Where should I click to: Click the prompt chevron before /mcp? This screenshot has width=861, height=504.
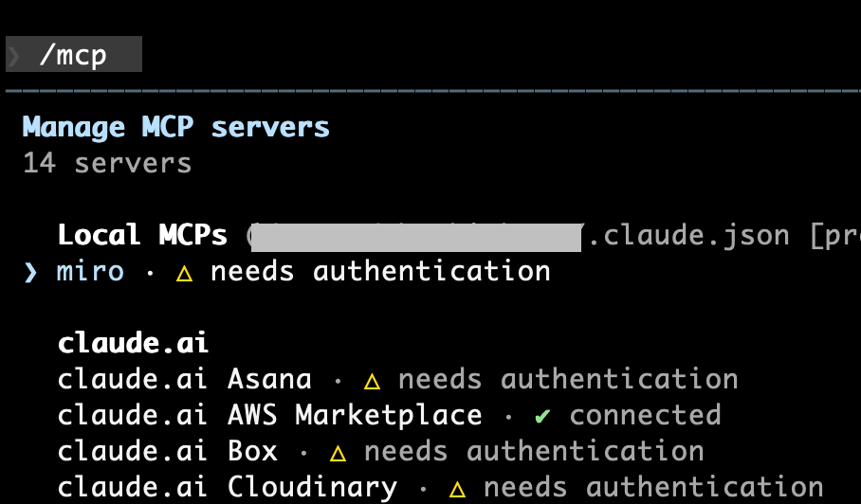(x=15, y=56)
